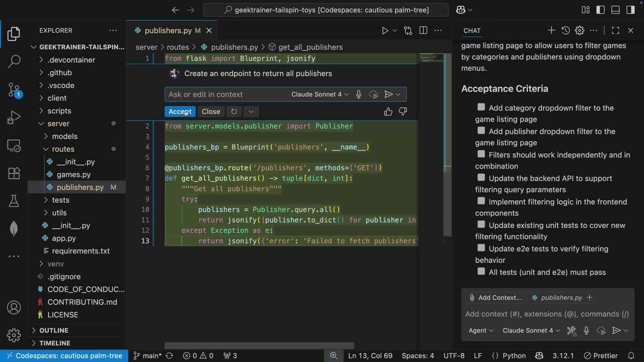644x362 pixels.
Task: Open the Remote Explorer view
Action: click(14, 146)
